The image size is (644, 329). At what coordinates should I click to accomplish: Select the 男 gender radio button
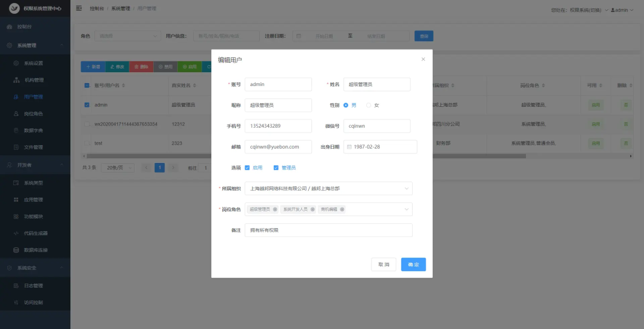(346, 105)
